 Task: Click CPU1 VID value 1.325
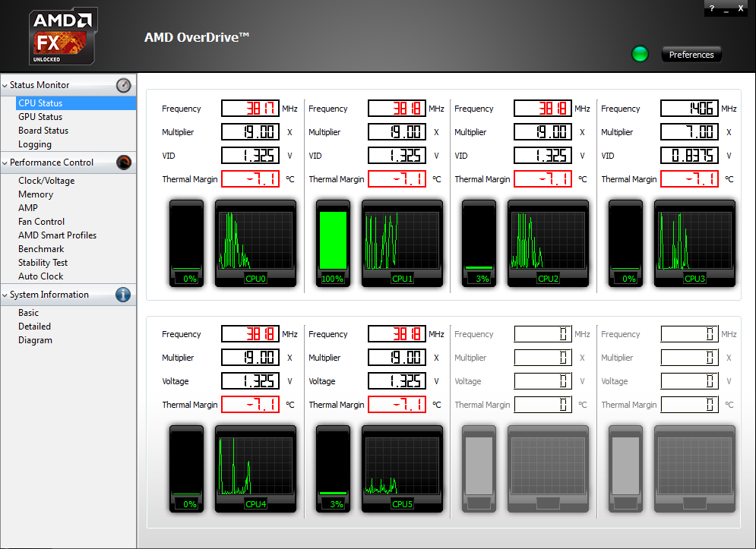(x=397, y=156)
